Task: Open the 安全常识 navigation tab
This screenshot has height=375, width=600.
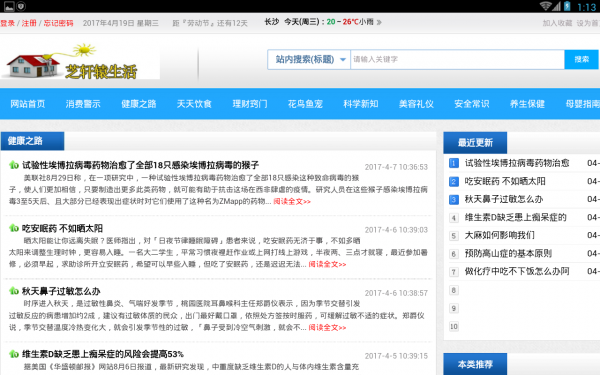Action: point(472,104)
